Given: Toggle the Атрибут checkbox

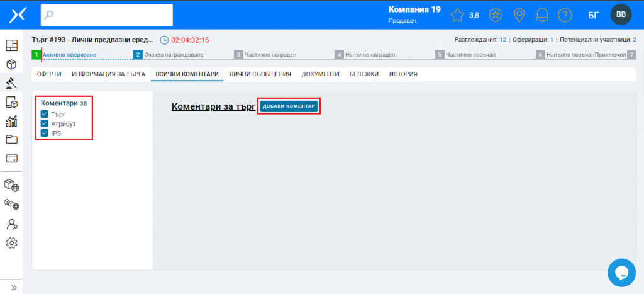Looking at the screenshot, I should pyautogui.click(x=45, y=123).
